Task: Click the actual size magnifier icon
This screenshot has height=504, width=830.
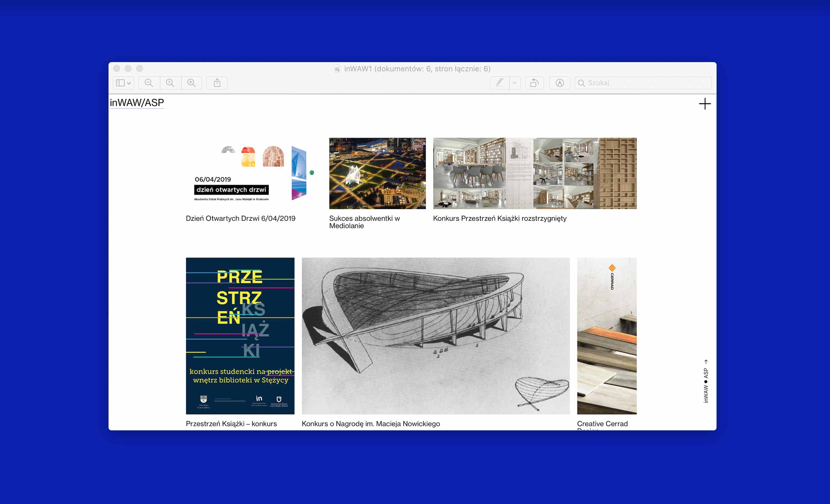Action: 170,83
